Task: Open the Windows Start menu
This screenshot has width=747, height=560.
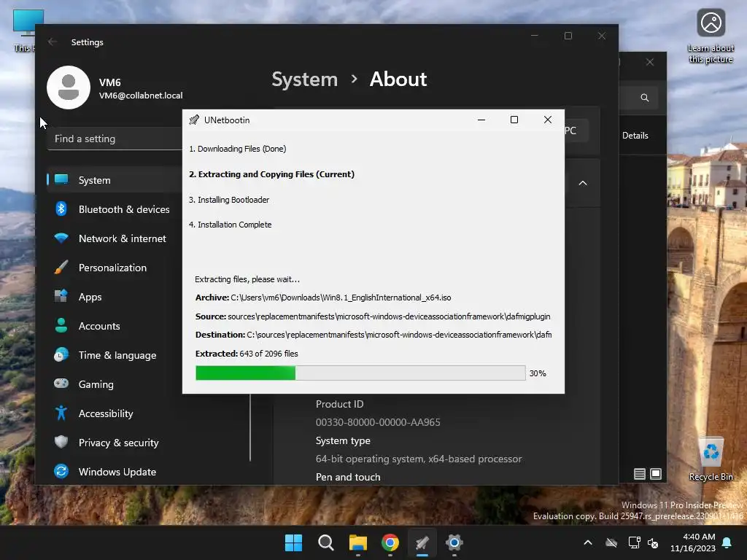Action: 293,542
